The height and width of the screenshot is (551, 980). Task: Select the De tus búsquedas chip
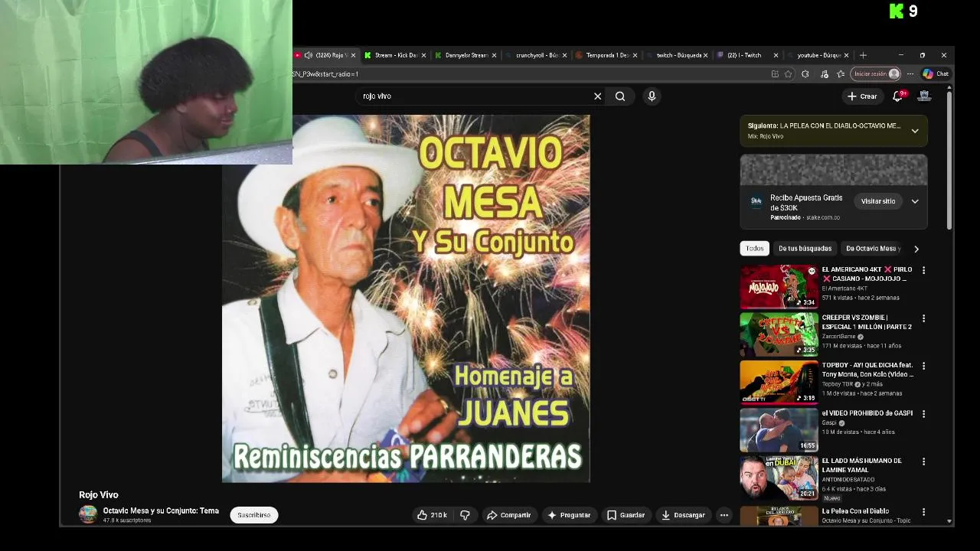805,248
